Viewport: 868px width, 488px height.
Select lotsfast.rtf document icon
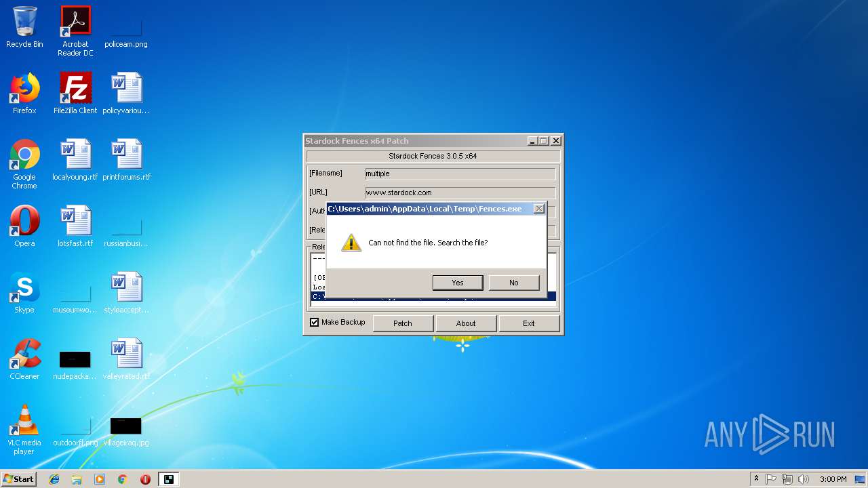point(75,226)
